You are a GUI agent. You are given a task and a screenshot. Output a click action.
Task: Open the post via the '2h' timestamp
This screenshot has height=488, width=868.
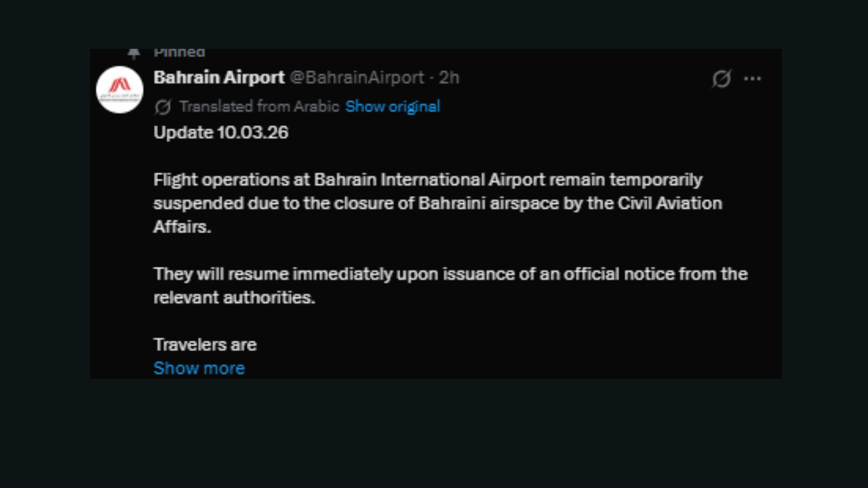(x=449, y=78)
